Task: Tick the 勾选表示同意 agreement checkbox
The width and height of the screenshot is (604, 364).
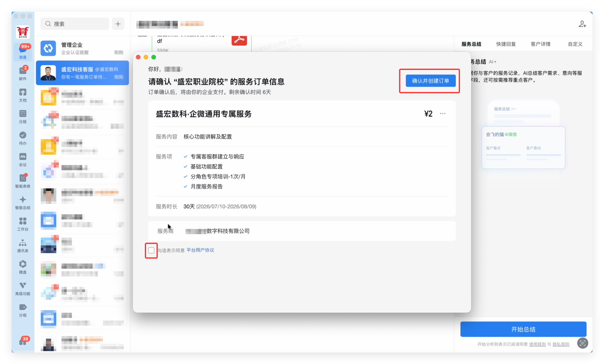Action: click(x=151, y=250)
